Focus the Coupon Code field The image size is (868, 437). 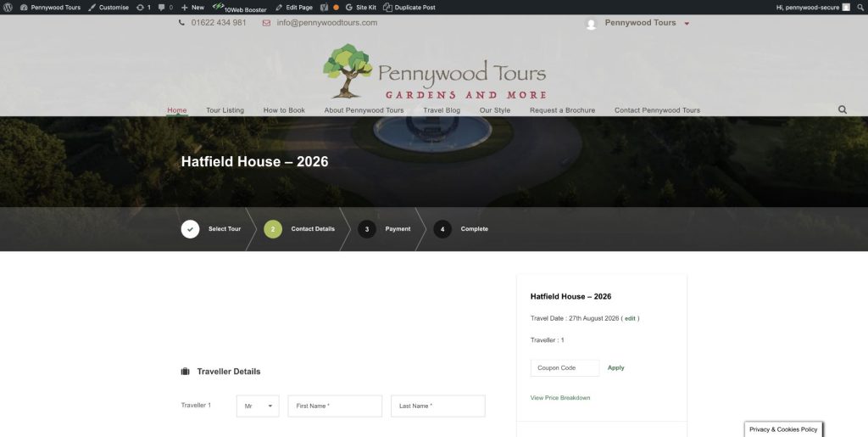pyautogui.click(x=565, y=367)
